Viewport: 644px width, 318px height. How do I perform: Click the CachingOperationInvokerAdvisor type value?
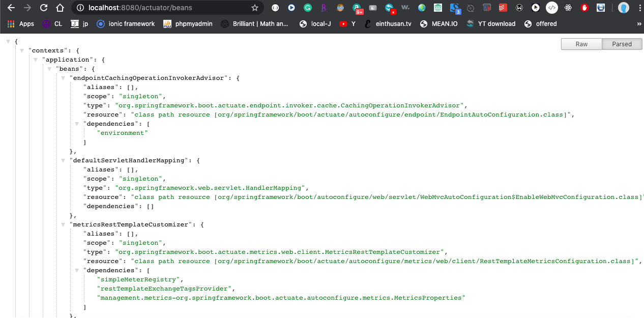pyautogui.click(x=289, y=105)
